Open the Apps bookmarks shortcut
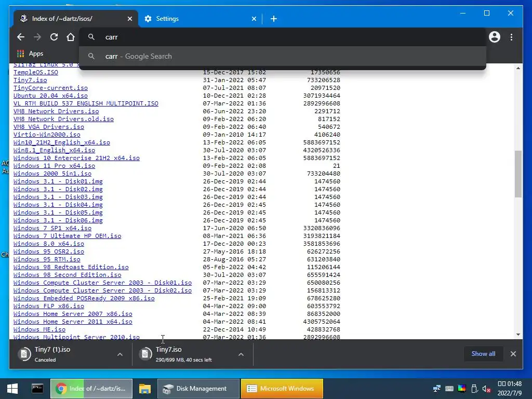 (x=30, y=54)
